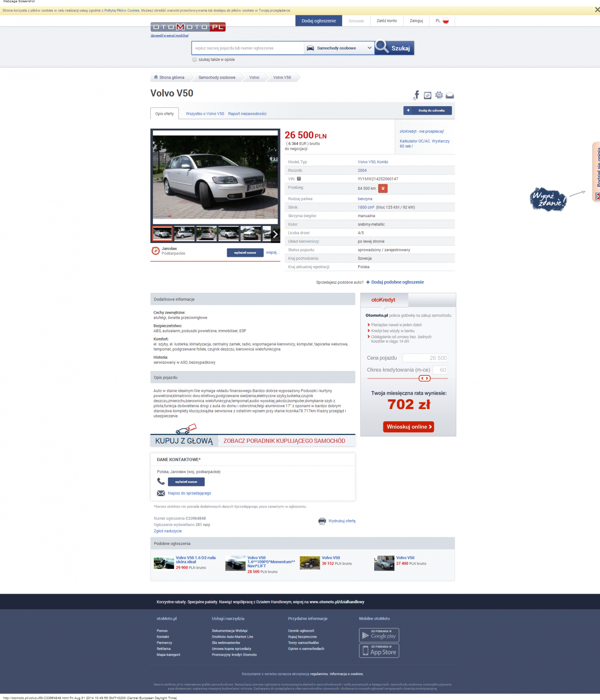Send the offer by email envelope icon

pos(450,96)
